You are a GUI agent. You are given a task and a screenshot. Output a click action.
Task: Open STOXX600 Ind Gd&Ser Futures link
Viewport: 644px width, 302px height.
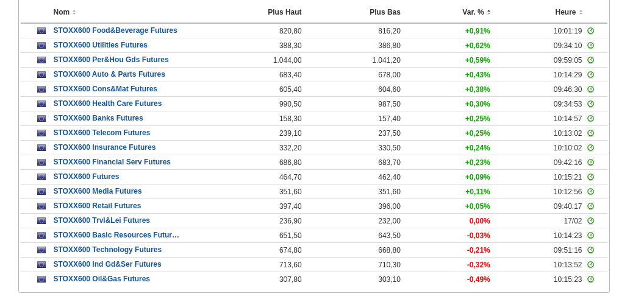(107, 264)
